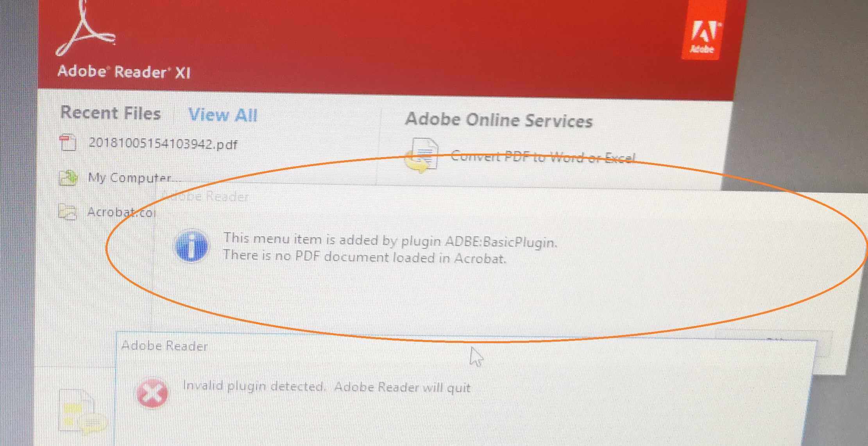Click the blue information icon
The image size is (868, 446).
[191, 246]
